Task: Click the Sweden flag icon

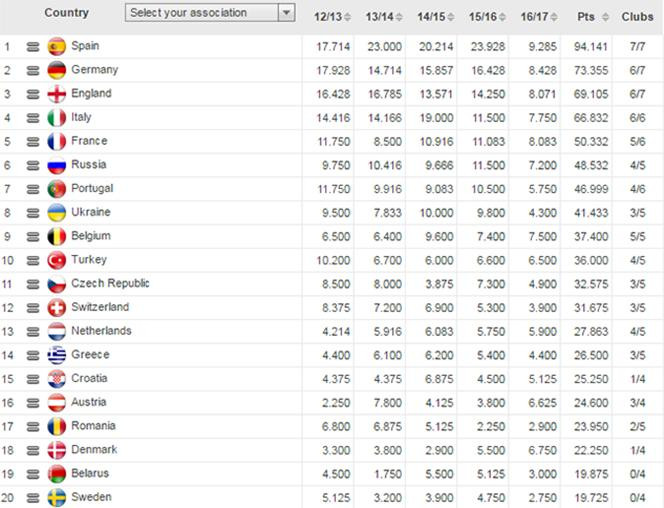Action: pos(56,498)
